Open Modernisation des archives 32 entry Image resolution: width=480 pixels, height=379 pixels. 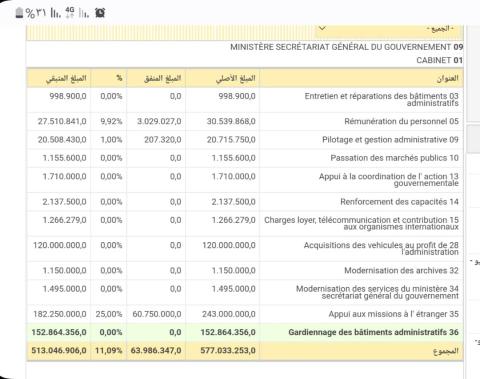click(x=401, y=270)
